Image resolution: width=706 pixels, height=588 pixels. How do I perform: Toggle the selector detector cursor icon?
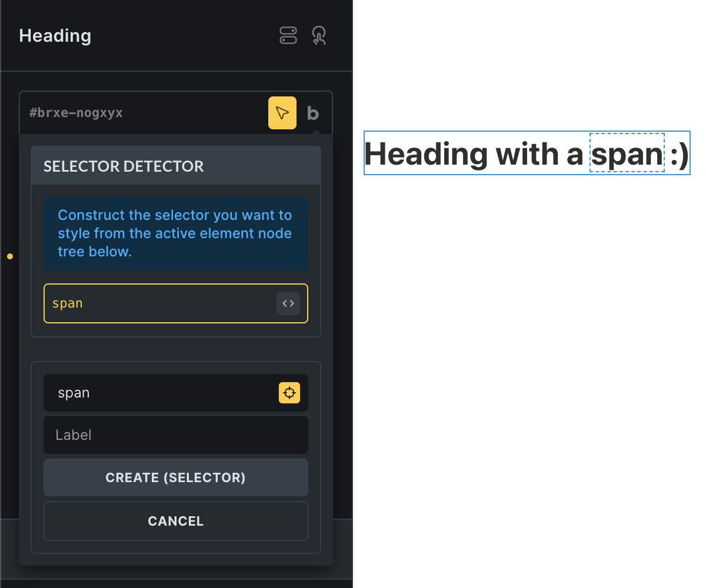click(282, 113)
